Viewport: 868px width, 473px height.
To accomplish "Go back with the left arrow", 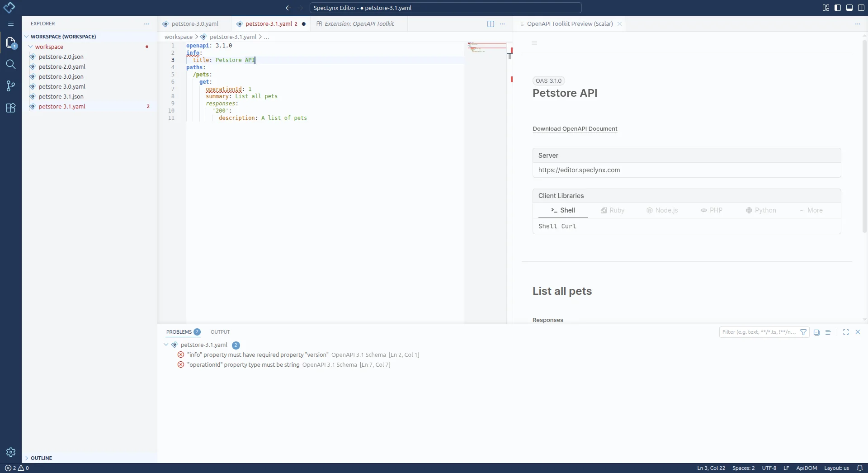I will [288, 8].
